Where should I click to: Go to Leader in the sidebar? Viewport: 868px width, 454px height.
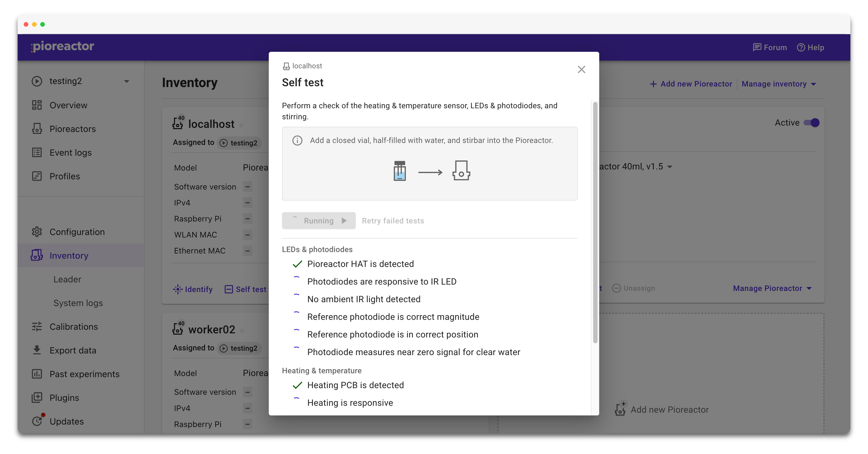coord(67,279)
